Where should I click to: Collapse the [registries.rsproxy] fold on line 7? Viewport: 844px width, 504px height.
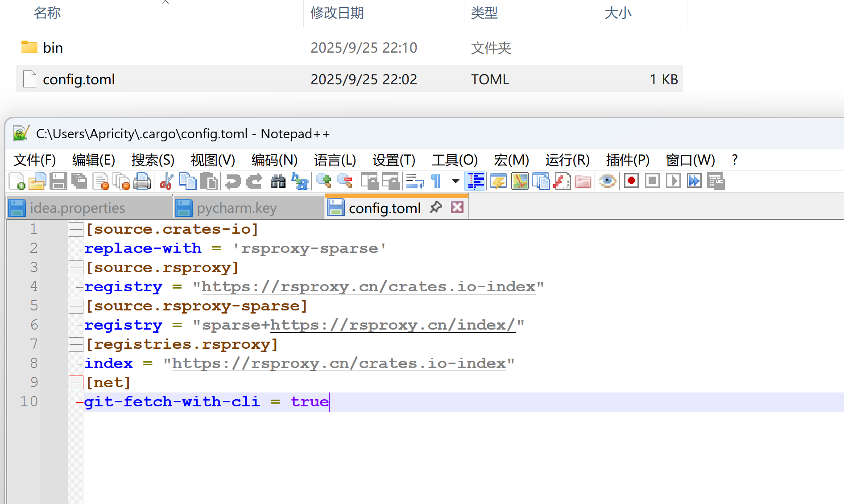(x=76, y=344)
